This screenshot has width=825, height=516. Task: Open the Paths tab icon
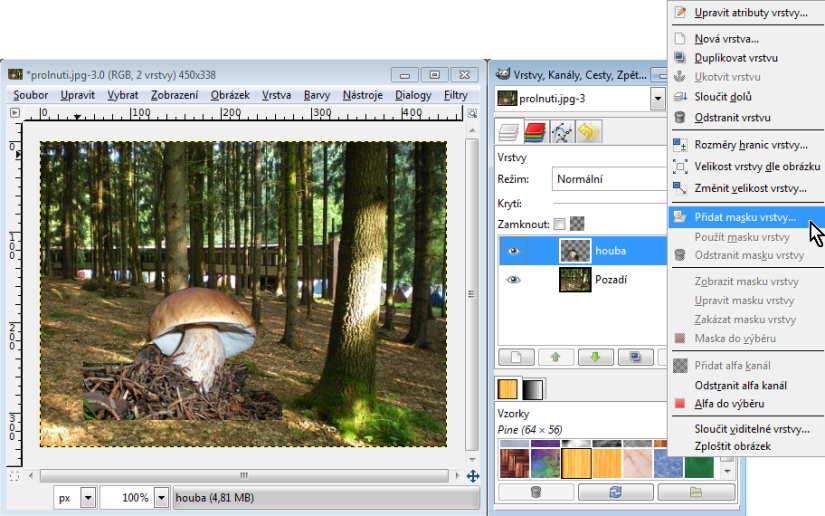pos(562,132)
